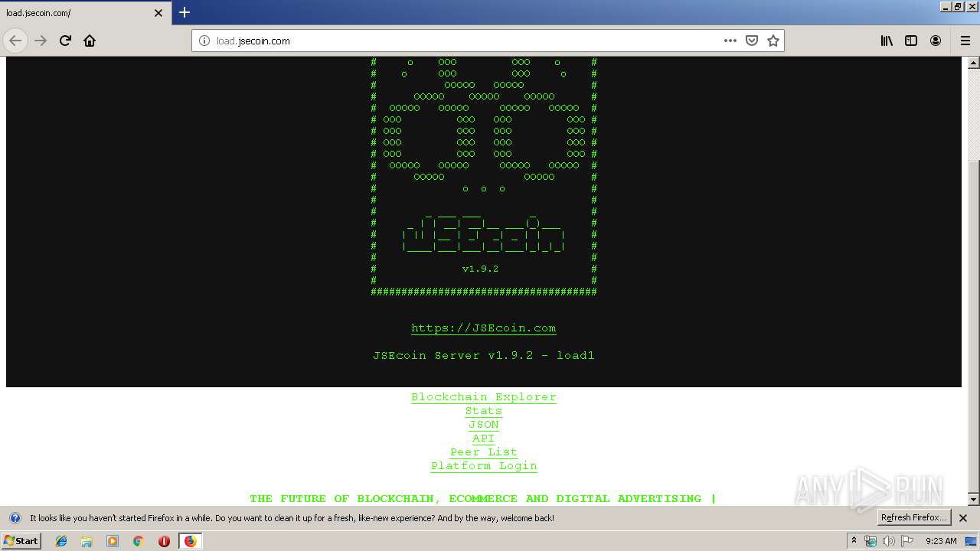Open the Library bookshelf icon
The image size is (980, 551).
tap(887, 41)
